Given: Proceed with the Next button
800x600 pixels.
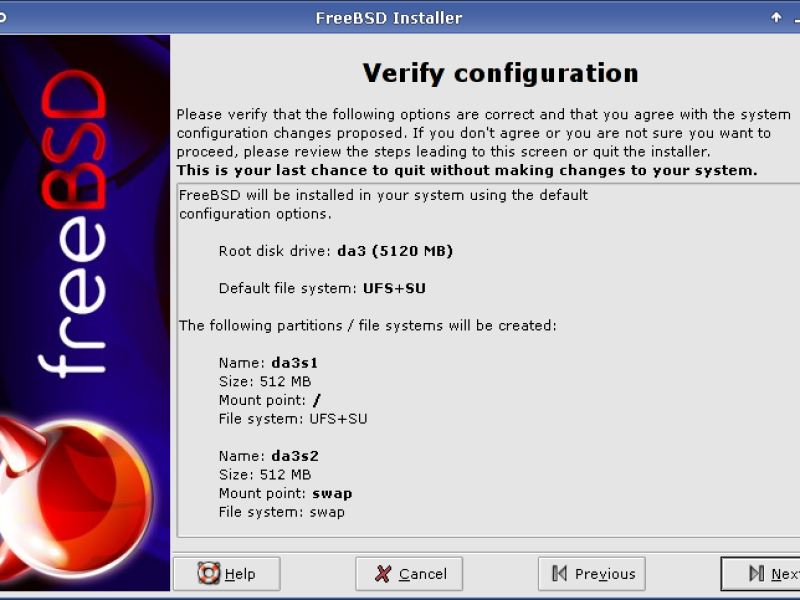Looking at the screenshot, I should coord(760,574).
